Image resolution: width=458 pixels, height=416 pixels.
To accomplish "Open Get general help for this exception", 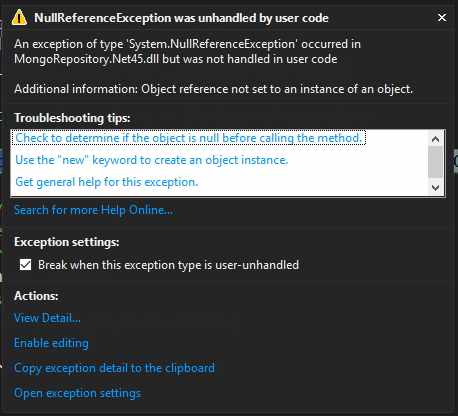I will pos(107,182).
